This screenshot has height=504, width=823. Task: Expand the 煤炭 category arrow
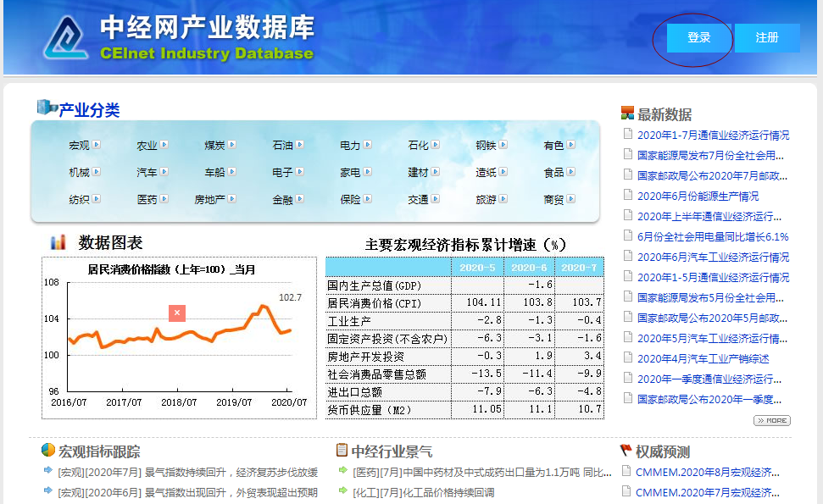pos(232,145)
